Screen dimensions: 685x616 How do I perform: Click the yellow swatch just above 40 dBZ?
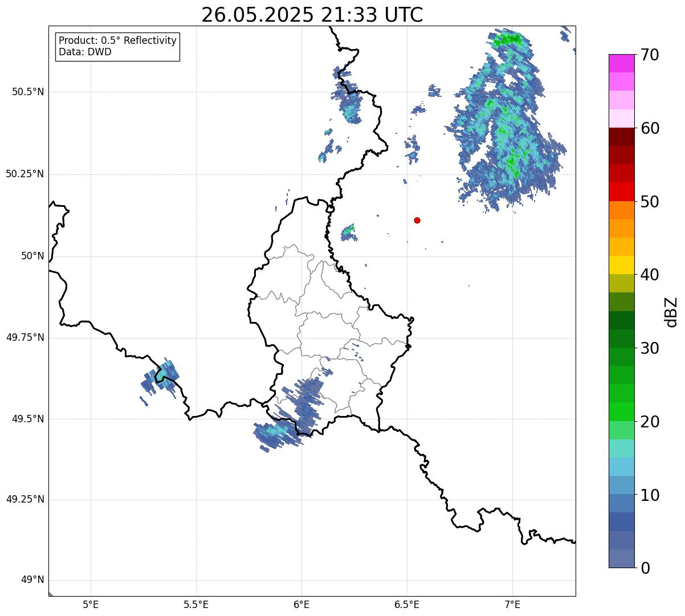[x=621, y=265]
